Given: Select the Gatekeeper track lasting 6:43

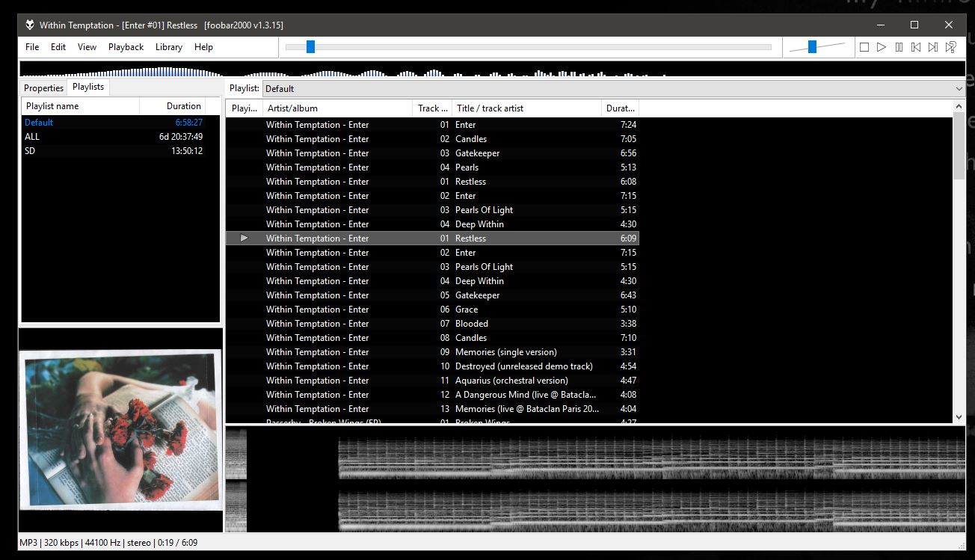Looking at the screenshot, I should tap(432, 295).
